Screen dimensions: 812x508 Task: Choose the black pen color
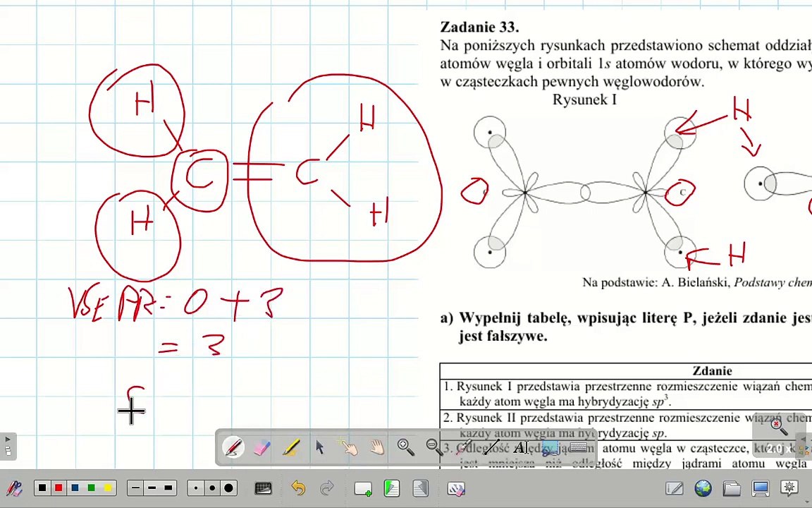pos(42,488)
